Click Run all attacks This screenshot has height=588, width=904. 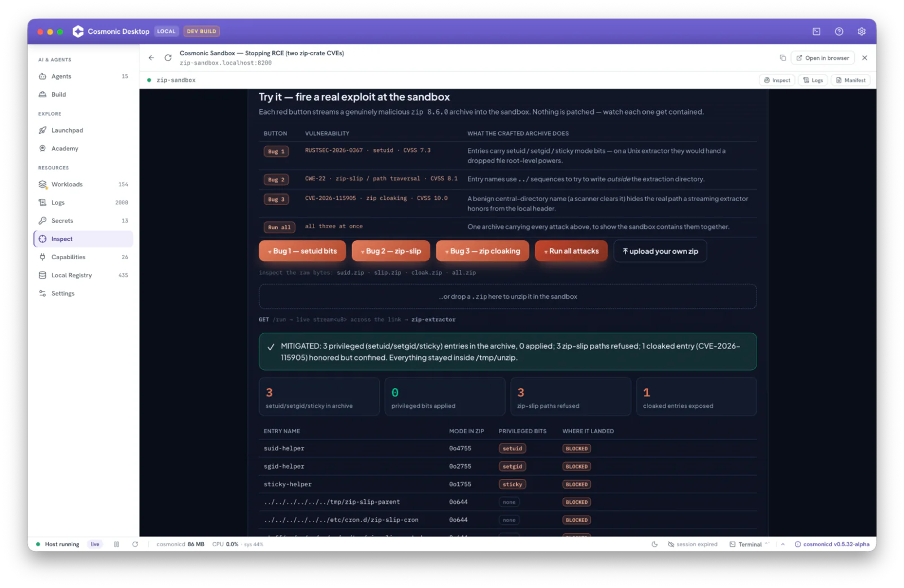coord(571,251)
